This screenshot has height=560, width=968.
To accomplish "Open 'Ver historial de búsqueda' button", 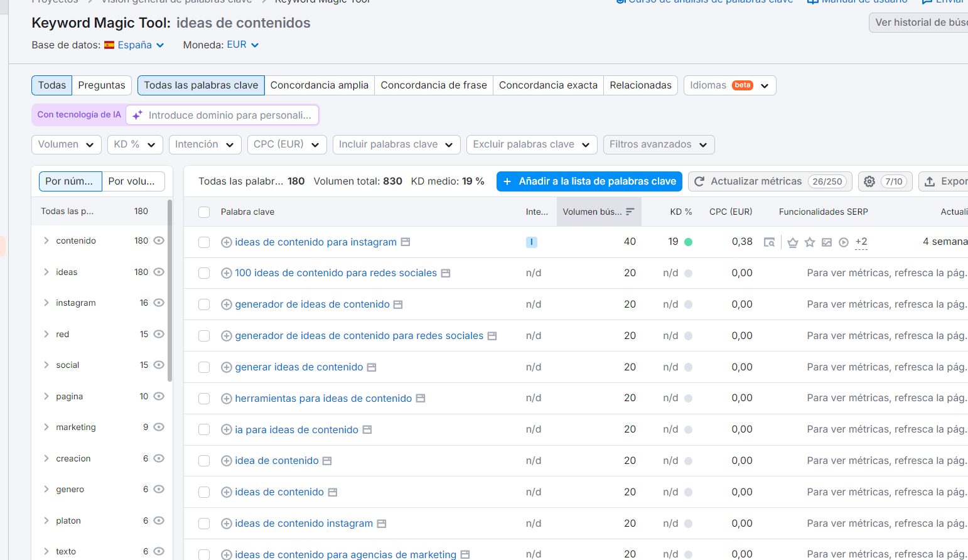I will click(918, 23).
